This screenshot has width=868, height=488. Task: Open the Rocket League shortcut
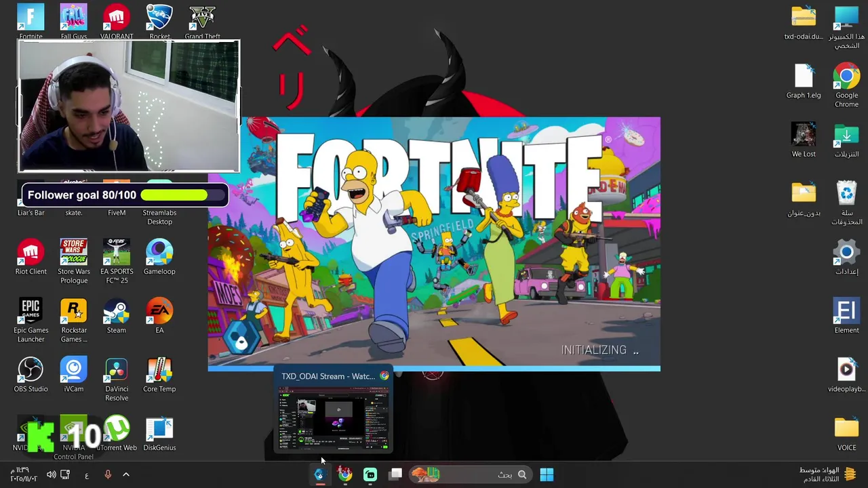pos(159,21)
